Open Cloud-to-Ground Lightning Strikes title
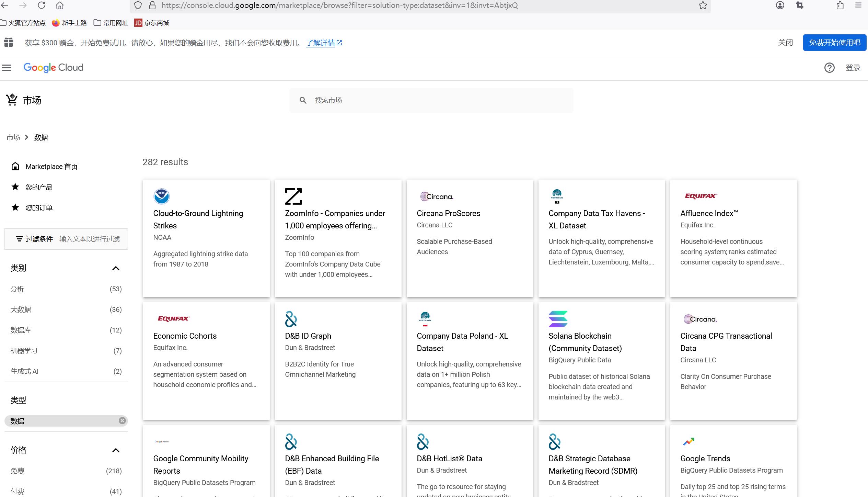The height and width of the screenshot is (497, 868). 198,219
